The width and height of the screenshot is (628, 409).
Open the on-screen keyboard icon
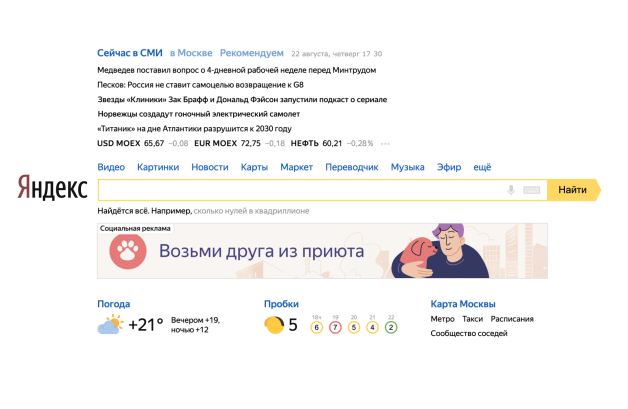pos(531,189)
